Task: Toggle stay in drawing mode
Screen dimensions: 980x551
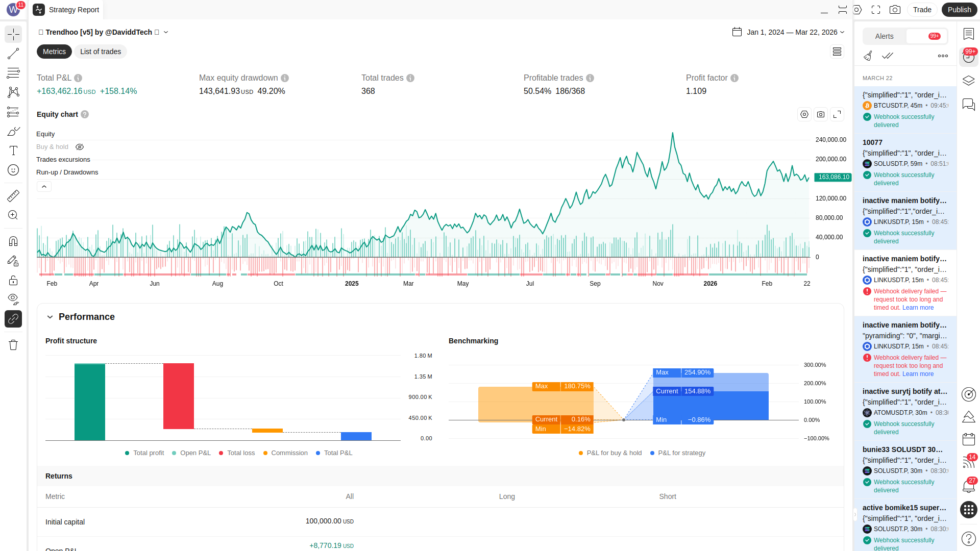Action: [13, 261]
